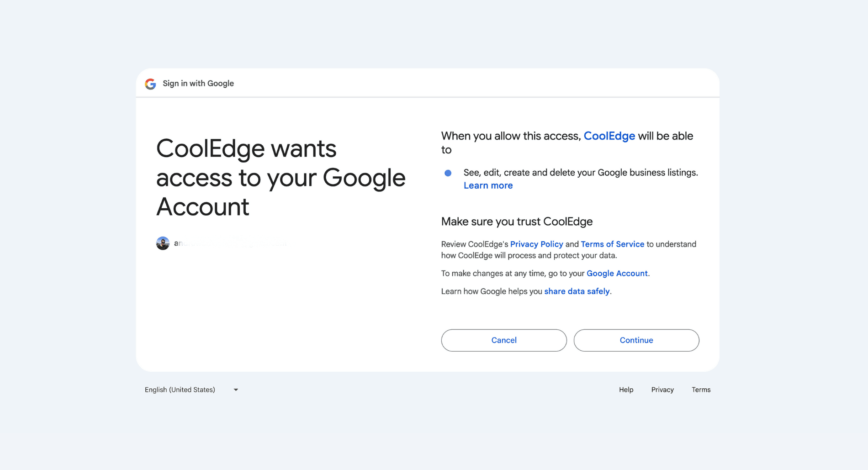Click the account profile avatar

[x=163, y=243]
